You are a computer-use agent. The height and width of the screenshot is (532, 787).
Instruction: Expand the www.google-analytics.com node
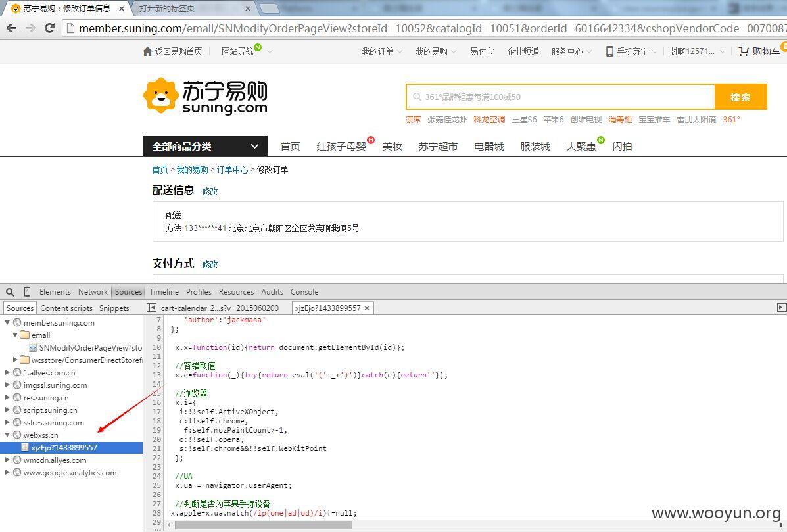7,472
